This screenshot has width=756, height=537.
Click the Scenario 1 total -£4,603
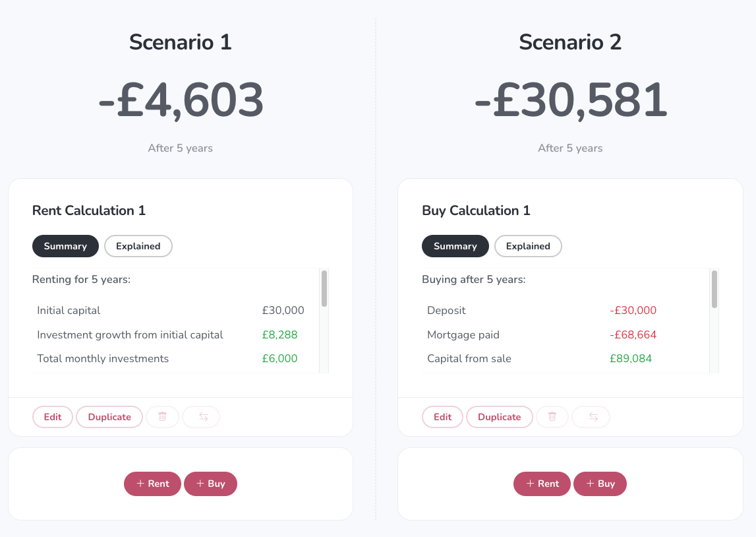(x=181, y=100)
